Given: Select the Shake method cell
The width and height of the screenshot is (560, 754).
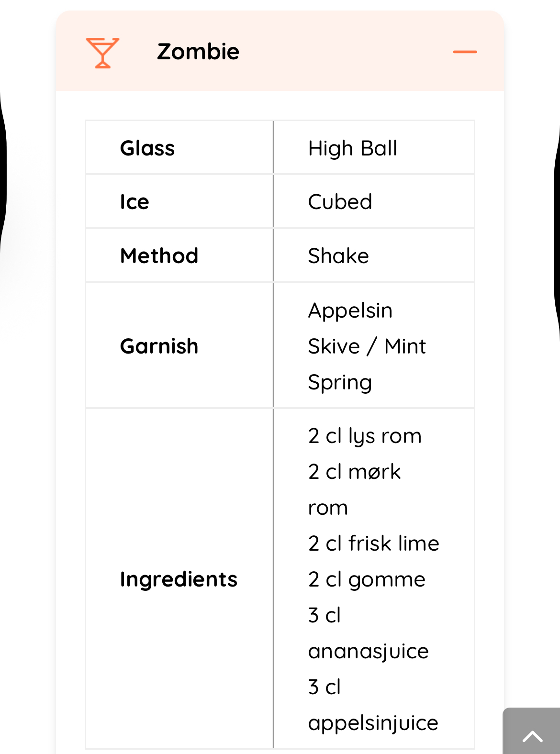Looking at the screenshot, I should click(x=338, y=256).
